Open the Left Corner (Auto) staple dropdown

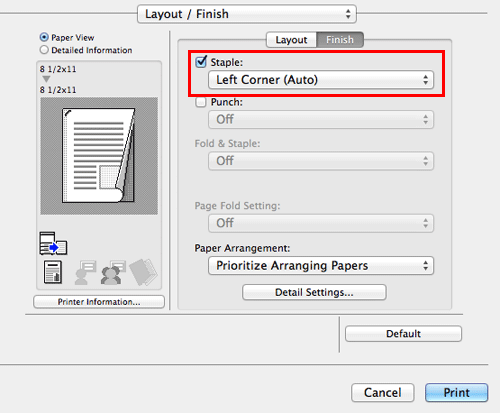[x=321, y=80]
